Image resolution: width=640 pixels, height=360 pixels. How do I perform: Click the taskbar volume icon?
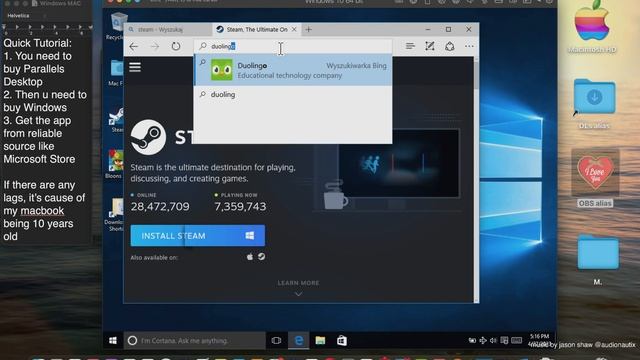[493, 340]
